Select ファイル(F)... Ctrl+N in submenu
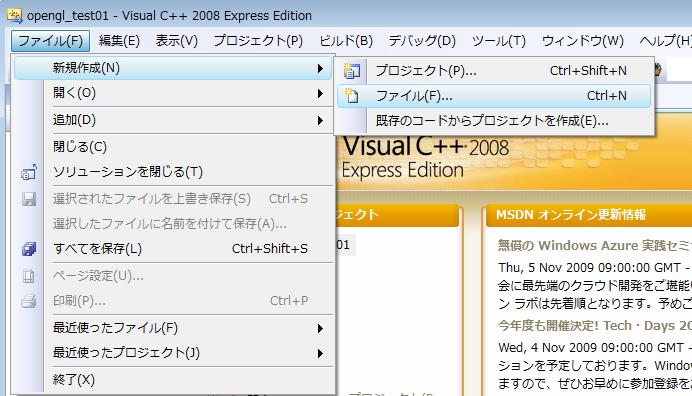This screenshot has height=396, width=692. click(x=493, y=96)
